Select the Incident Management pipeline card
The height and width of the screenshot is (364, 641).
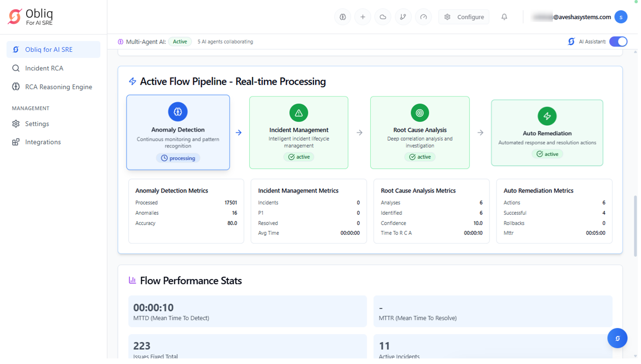[299, 132]
